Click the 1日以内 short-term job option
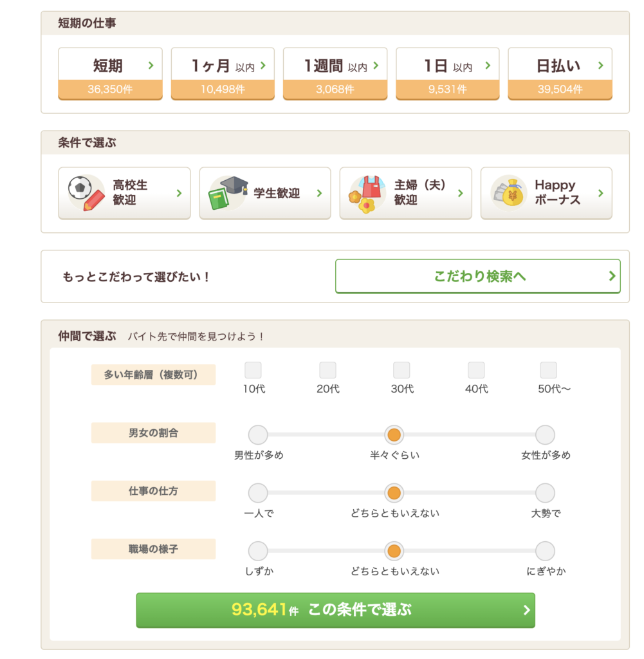 [447, 72]
